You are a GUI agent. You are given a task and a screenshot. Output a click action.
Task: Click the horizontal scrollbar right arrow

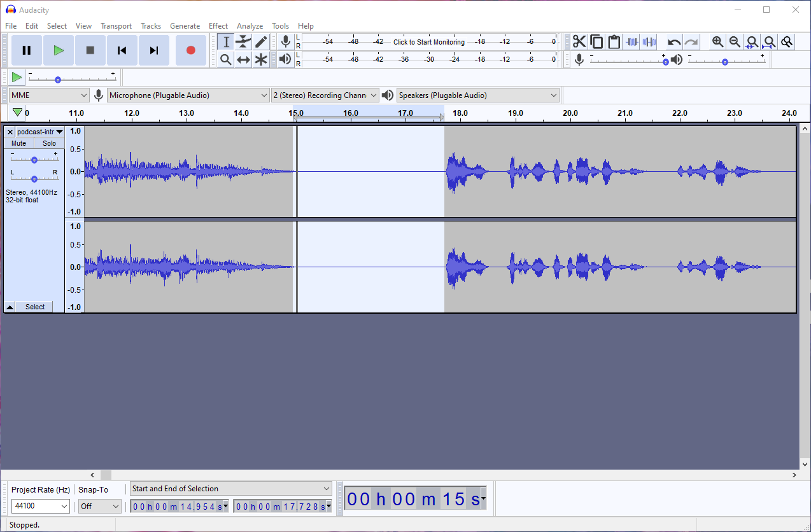(x=794, y=475)
